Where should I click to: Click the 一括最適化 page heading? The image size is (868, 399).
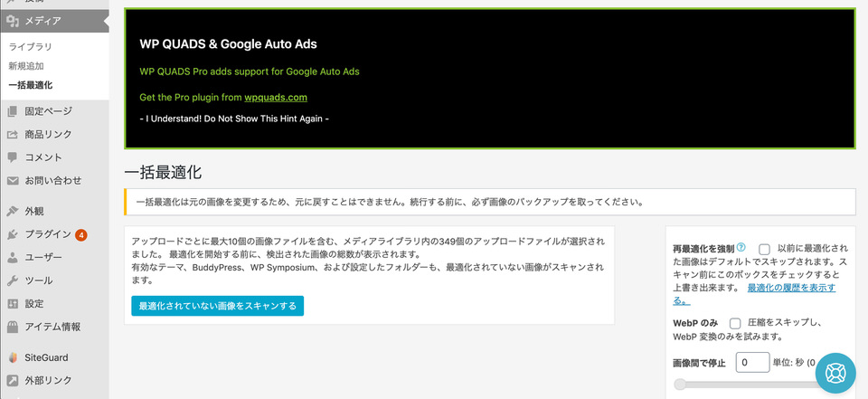click(163, 172)
